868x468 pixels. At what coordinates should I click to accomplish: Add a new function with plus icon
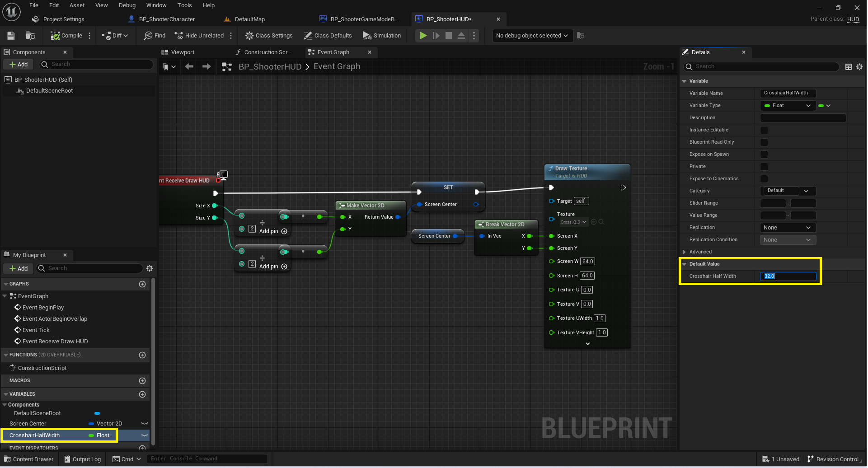(142, 355)
